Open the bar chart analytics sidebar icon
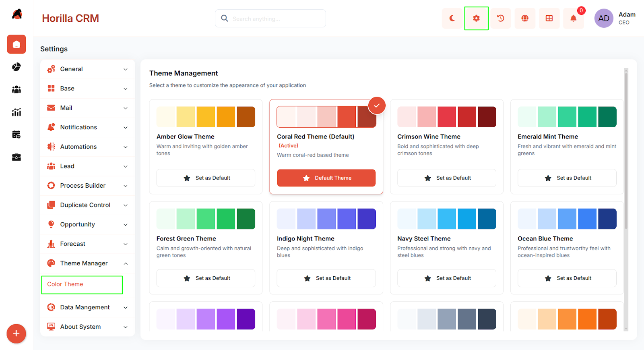 [x=17, y=112]
